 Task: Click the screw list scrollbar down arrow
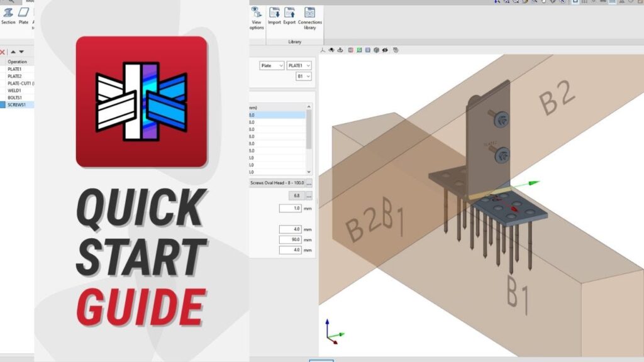click(x=308, y=172)
